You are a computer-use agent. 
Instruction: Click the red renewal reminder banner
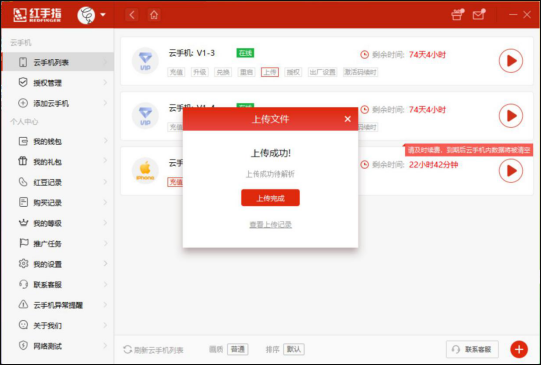click(x=469, y=150)
